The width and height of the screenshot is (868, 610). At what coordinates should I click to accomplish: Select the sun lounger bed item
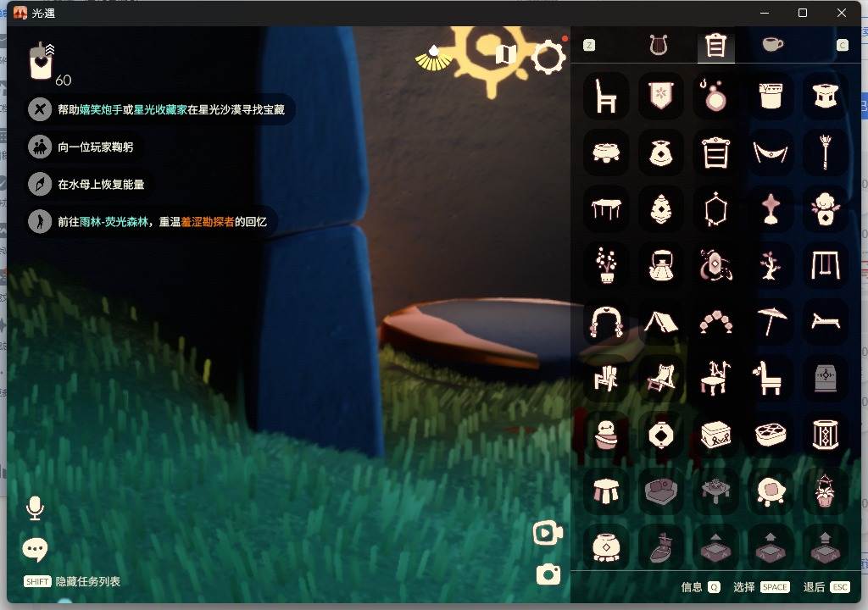pos(826,322)
